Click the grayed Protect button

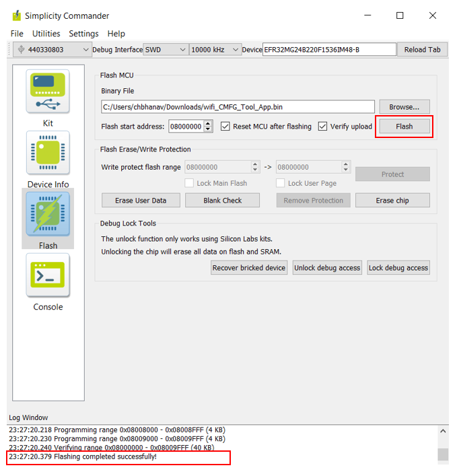(x=392, y=174)
